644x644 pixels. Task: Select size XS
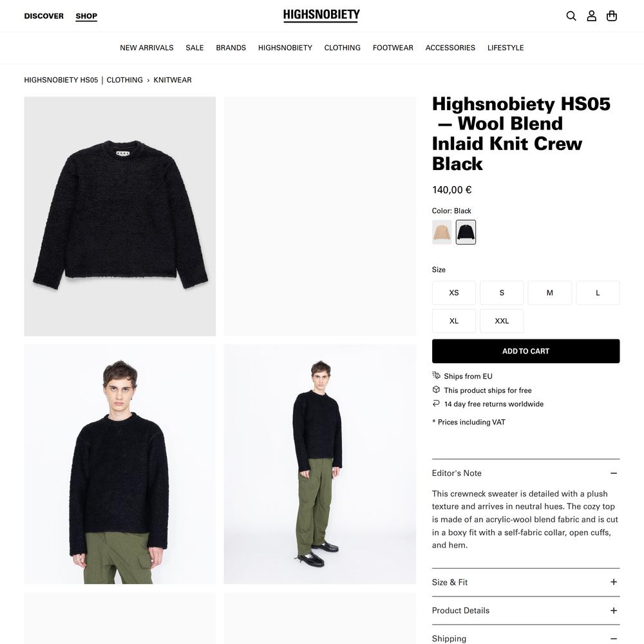click(454, 293)
